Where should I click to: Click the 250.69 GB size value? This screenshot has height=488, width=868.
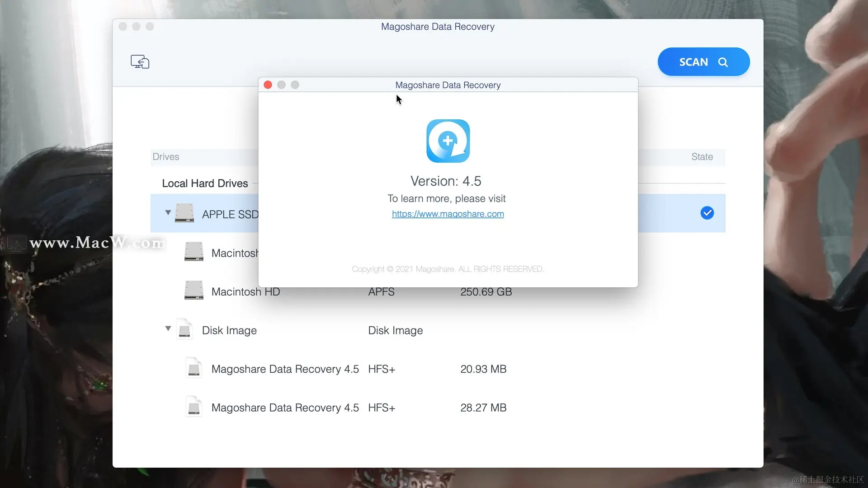click(x=486, y=292)
